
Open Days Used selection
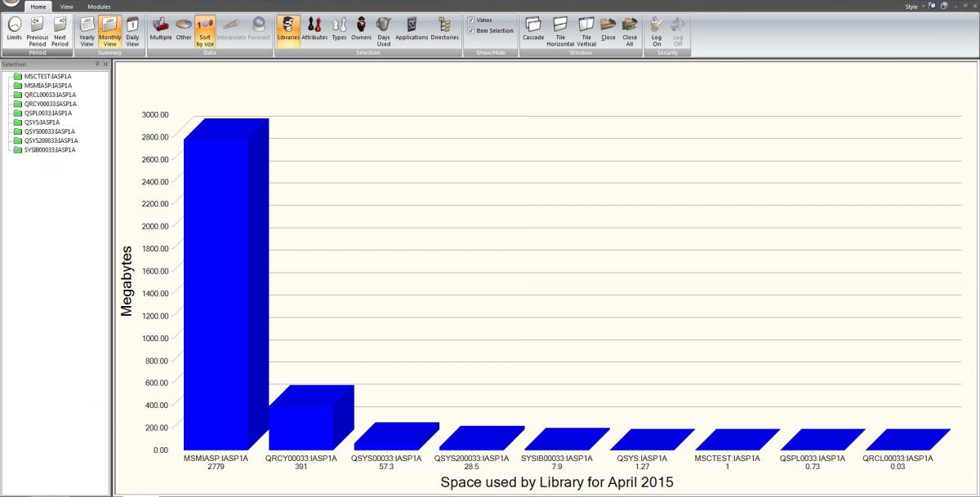[383, 26]
